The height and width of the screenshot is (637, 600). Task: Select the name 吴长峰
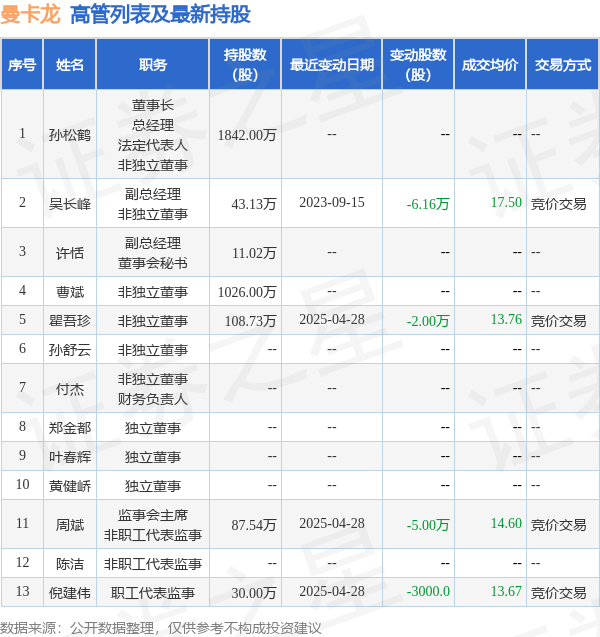(x=69, y=204)
